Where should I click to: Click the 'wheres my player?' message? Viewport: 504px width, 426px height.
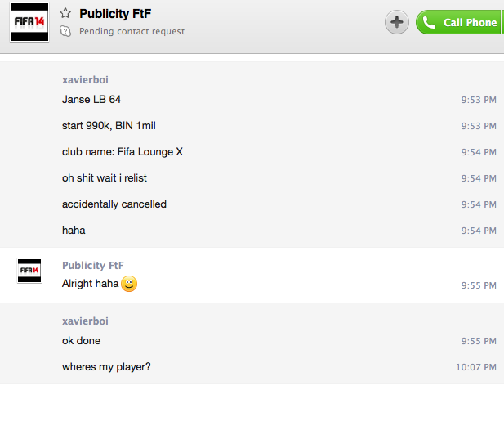(x=106, y=367)
